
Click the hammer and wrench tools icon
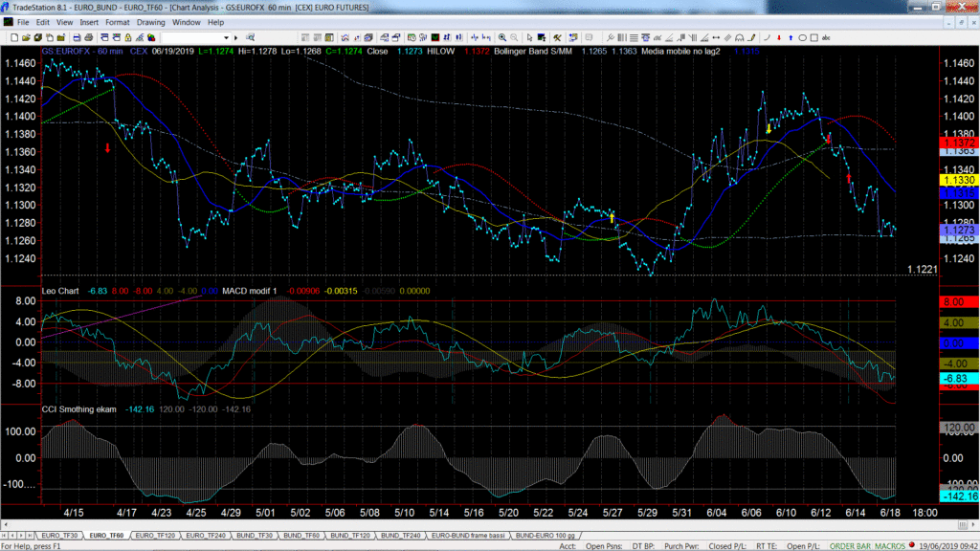[x=557, y=37]
